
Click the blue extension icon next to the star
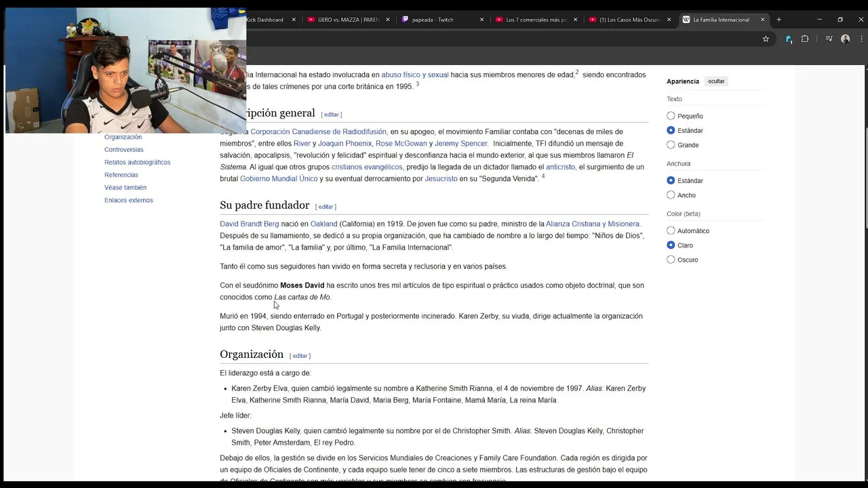(x=788, y=39)
